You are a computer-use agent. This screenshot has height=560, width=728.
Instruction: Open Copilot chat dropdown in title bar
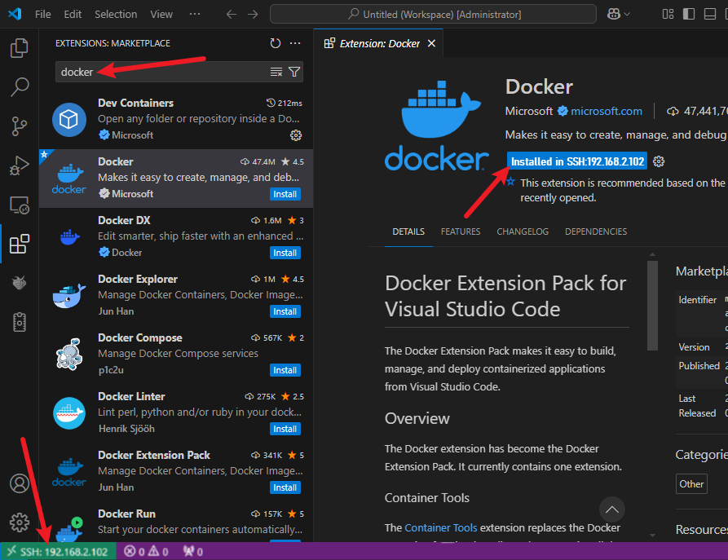pyautogui.click(x=619, y=15)
